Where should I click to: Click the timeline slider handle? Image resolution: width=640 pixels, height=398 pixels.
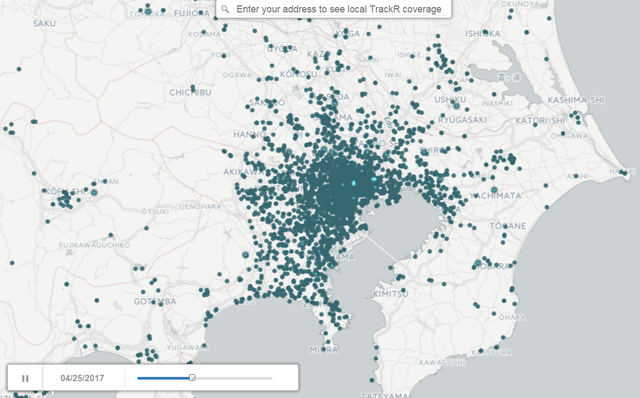click(192, 378)
